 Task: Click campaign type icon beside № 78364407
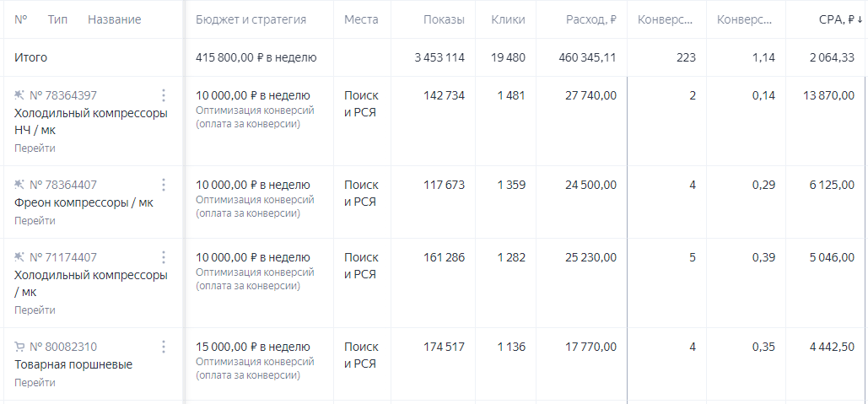coord(19,185)
